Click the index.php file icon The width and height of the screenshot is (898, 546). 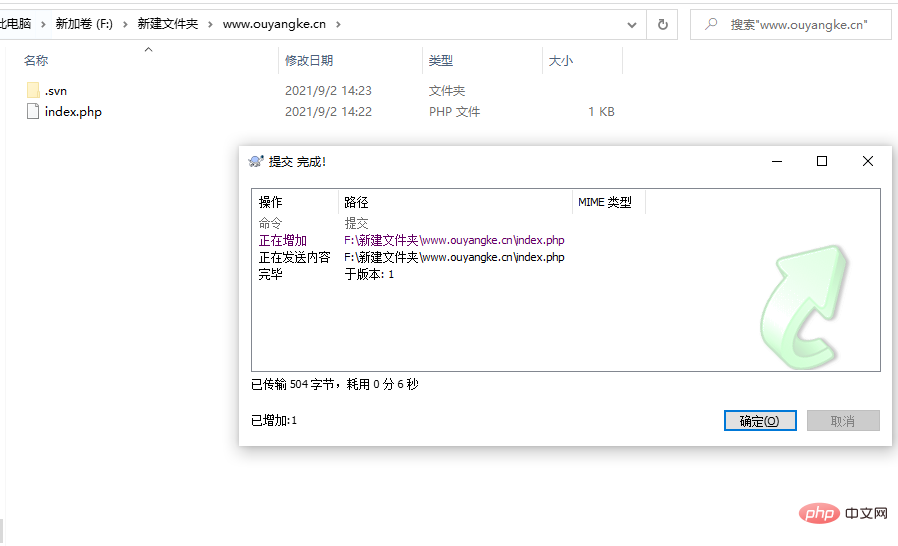[33, 111]
